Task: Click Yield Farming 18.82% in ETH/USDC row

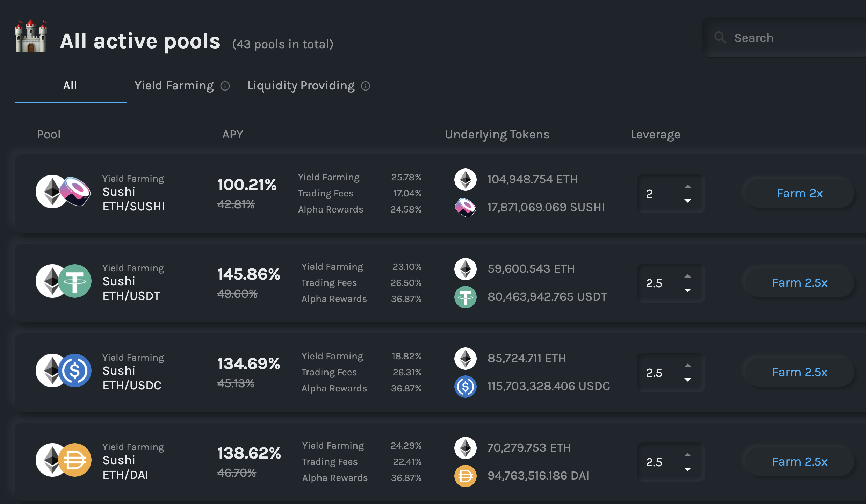Action: coord(362,356)
